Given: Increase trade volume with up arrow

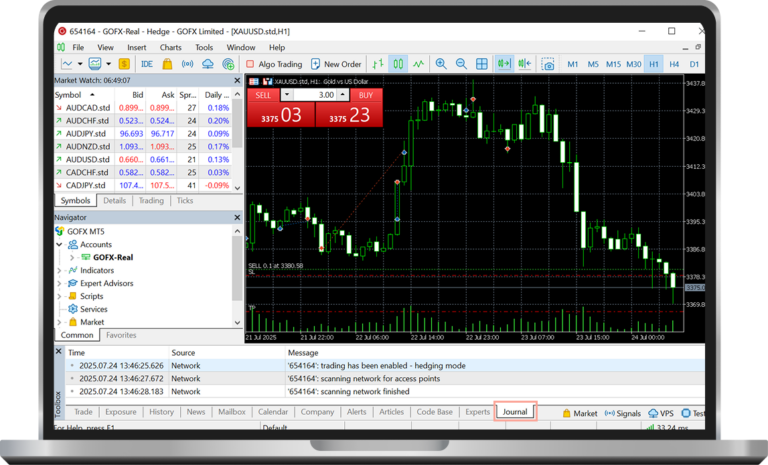Looking at the screenshot, I should (343, 95).
